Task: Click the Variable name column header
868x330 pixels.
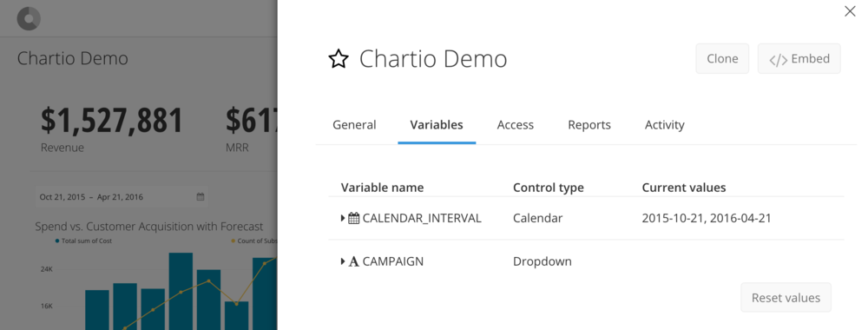Action: coord(383,188)
